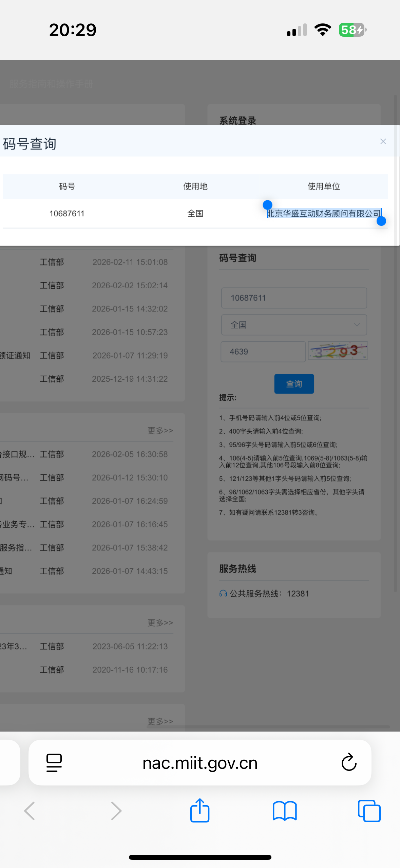This screenshot has width=400, height=868.
Task: Tap the captcha input field showing 4639
Action: tap(263, 352)
